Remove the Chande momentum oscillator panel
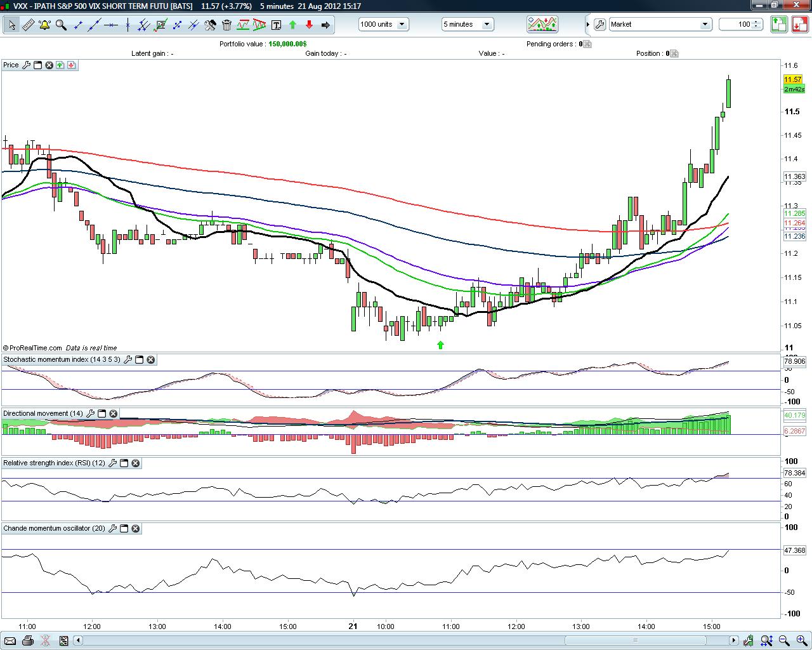 coord(135,528)
